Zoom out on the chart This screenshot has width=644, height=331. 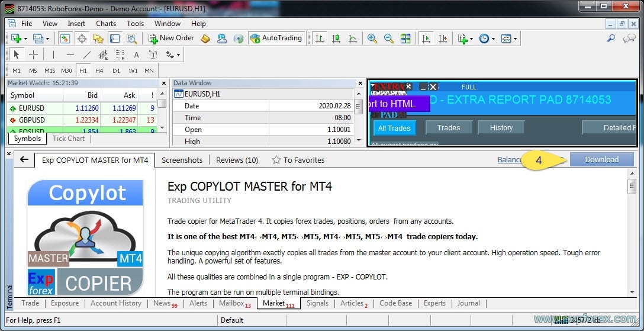click(x=388, y=38)
